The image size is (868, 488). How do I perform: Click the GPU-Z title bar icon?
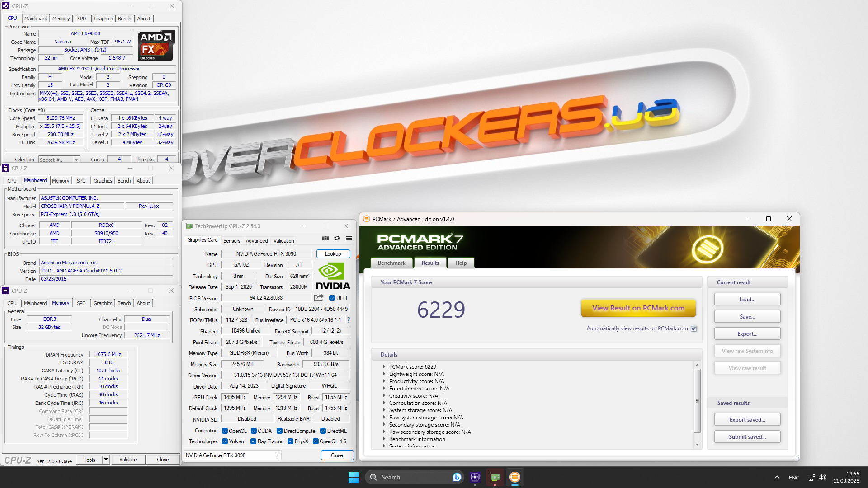[x=189, y=226]
